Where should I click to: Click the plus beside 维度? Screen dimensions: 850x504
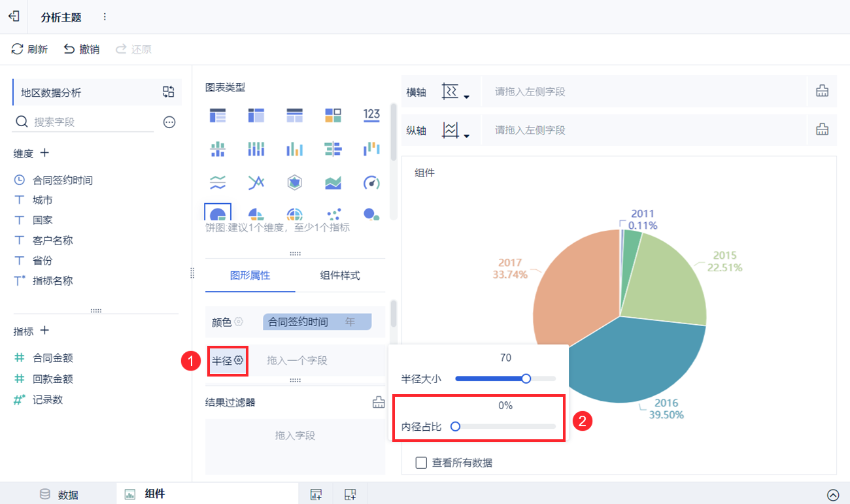tap(44, 153)
